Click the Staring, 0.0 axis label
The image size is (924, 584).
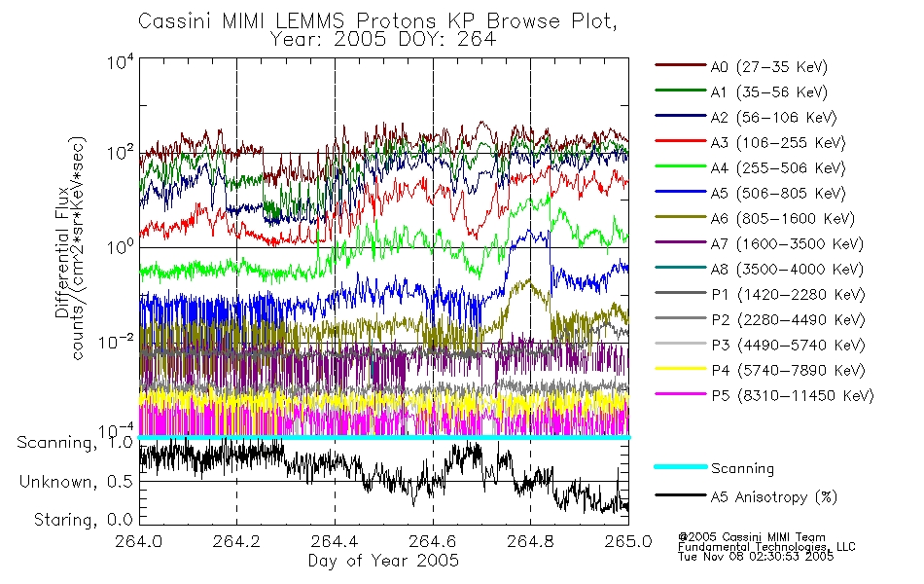pyautogui.click(x=83, y=520)
